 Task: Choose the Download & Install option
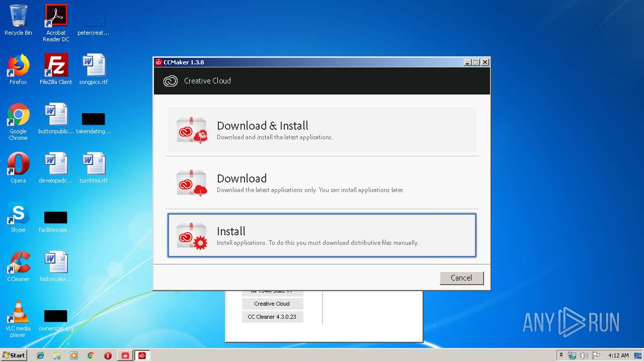pyautogui.click(x=322, y=130)
